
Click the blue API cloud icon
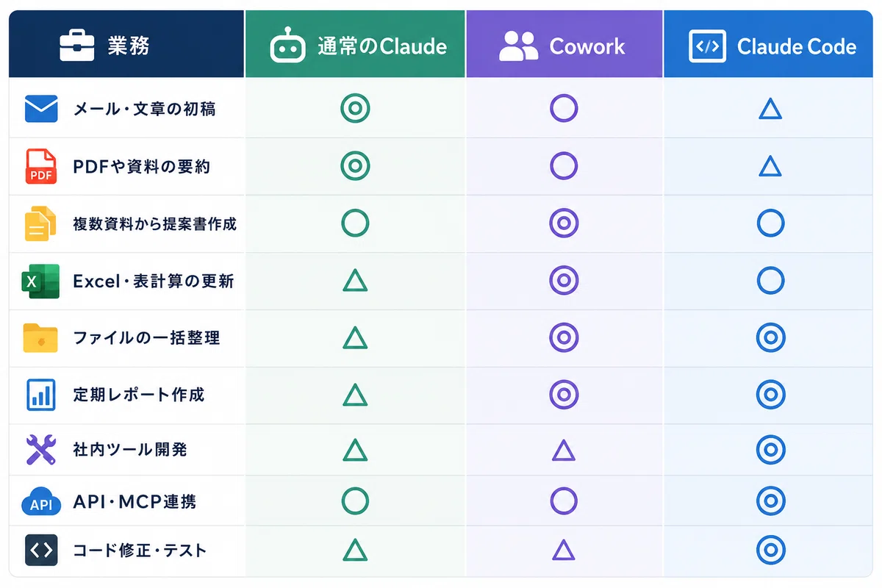[41, 503]
